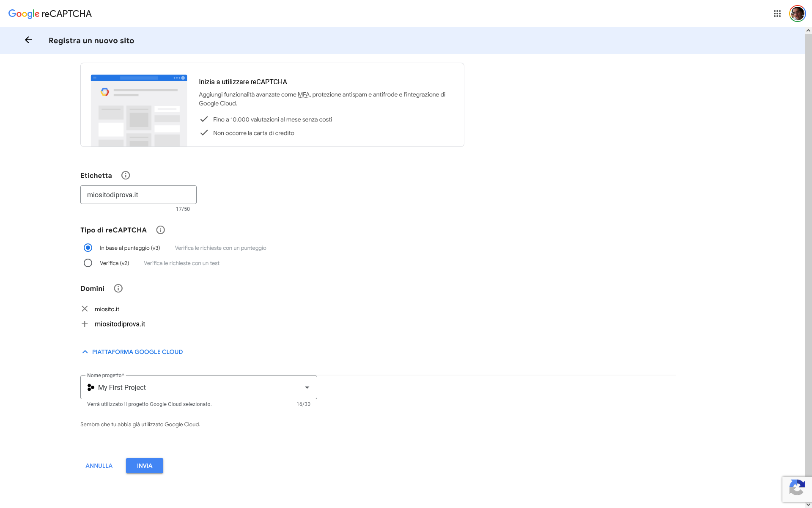Open the Nome progetto dropdown

tap(198, 387)
